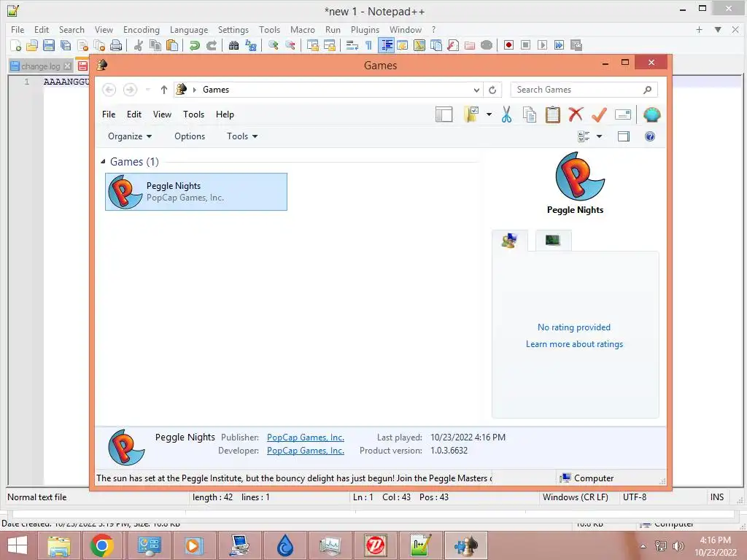Screen dimensions: 747x560
Task: Toggle Indent guide icon in Notepad++ toolbar
Action: point(387,45)
